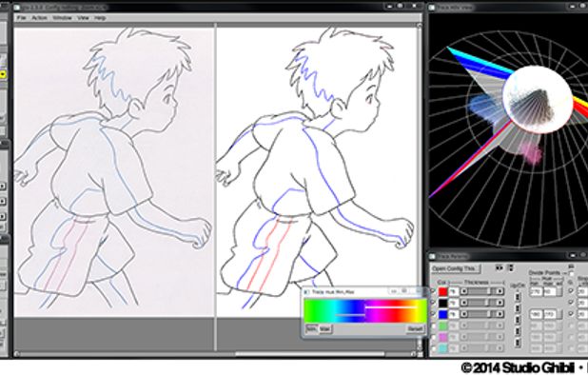
Task: Adjust the black row thickness slider
Action: click(x=482, y=303)
